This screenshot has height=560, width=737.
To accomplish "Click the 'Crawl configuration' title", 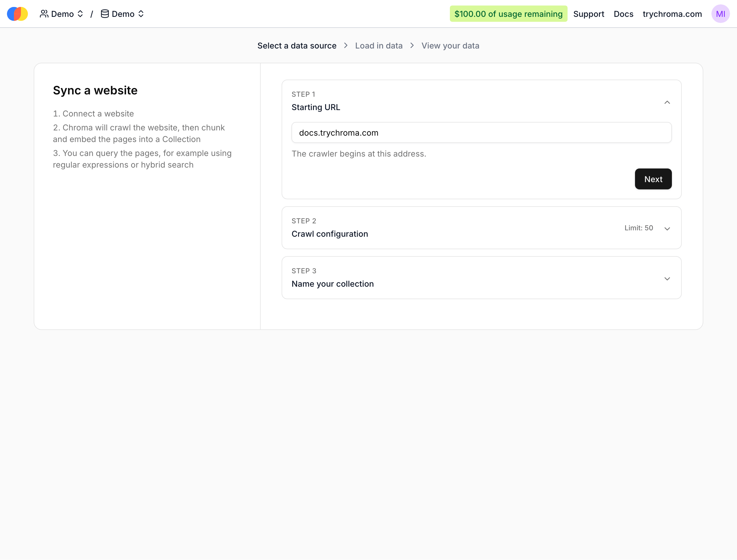I will (x=330, y=234).
